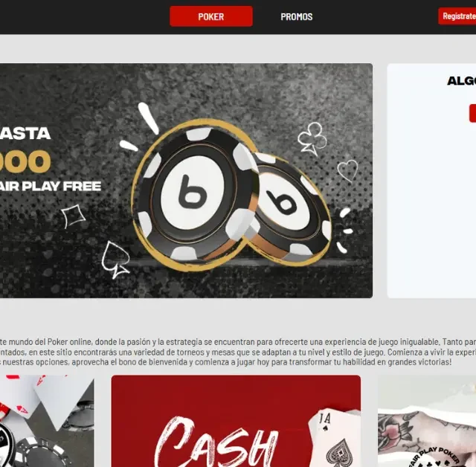Open the Fair Play Poker tattoo thumbnail

coord(427,421)
